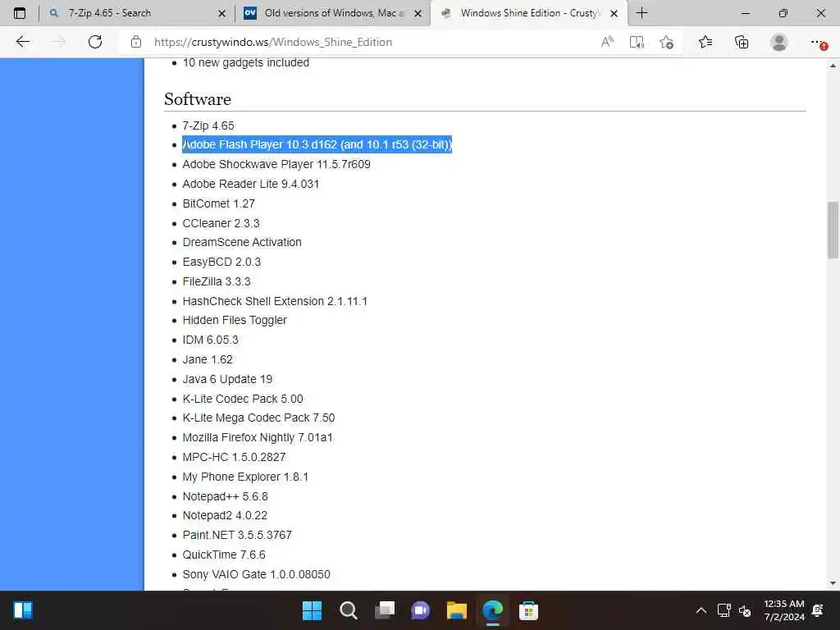Open notification center bell icon

(818, 610)
